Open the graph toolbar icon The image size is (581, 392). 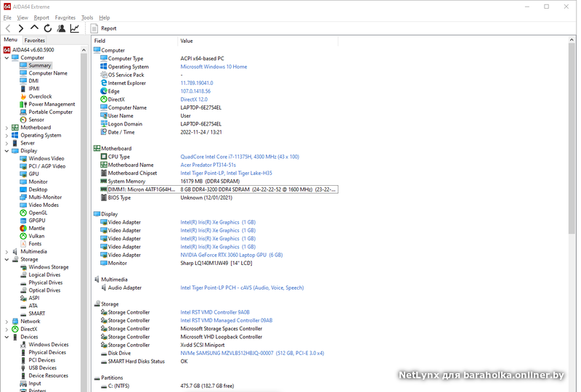point(75,28)
